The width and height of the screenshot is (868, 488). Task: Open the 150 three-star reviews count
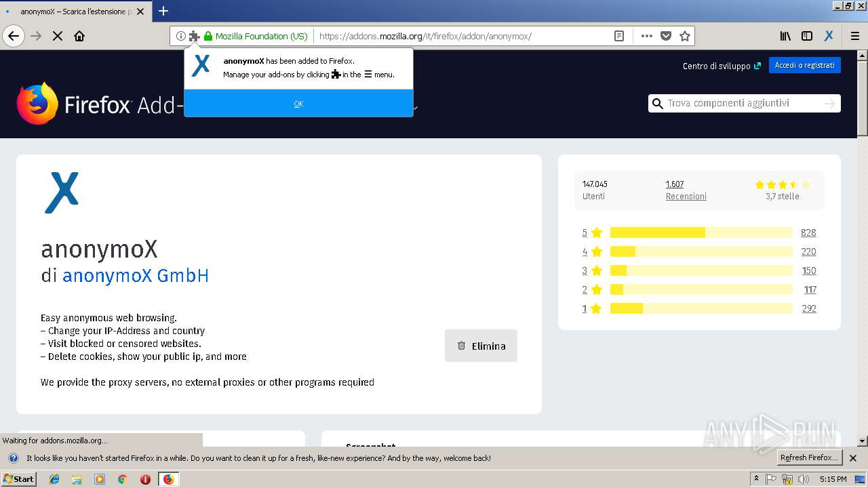(x=809, y=270)
